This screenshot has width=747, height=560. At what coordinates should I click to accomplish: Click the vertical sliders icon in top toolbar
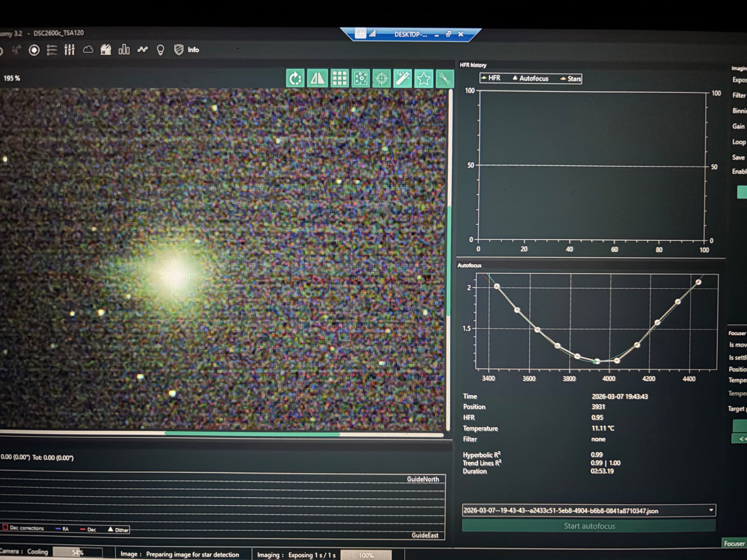tap(70, 50)
